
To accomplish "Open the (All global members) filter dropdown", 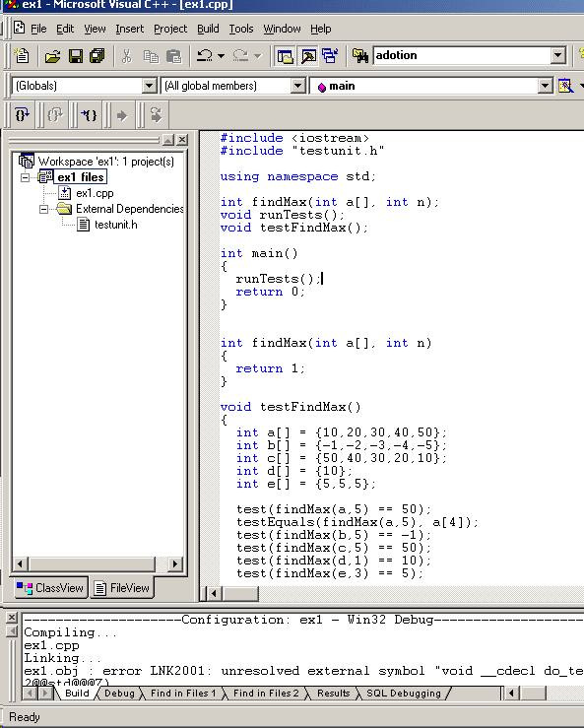I will (298, 86).
